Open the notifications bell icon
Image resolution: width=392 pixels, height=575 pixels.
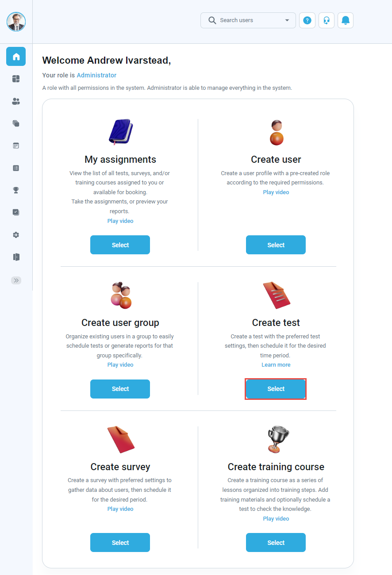(345, 20)
